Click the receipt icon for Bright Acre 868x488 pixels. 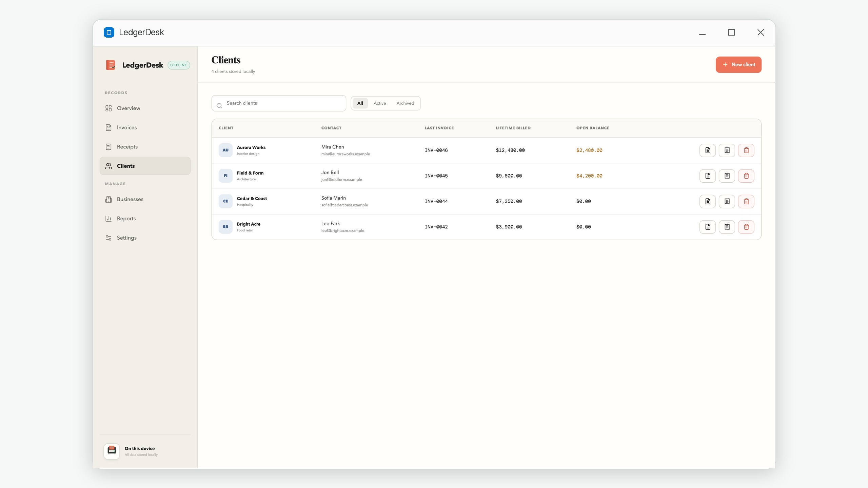727,227
